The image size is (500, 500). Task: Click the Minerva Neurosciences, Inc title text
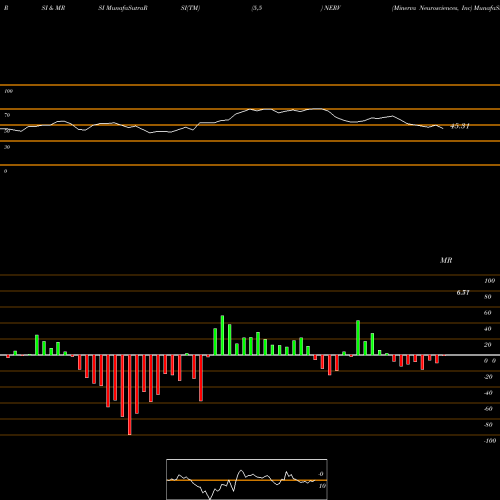tap(432, 8)
